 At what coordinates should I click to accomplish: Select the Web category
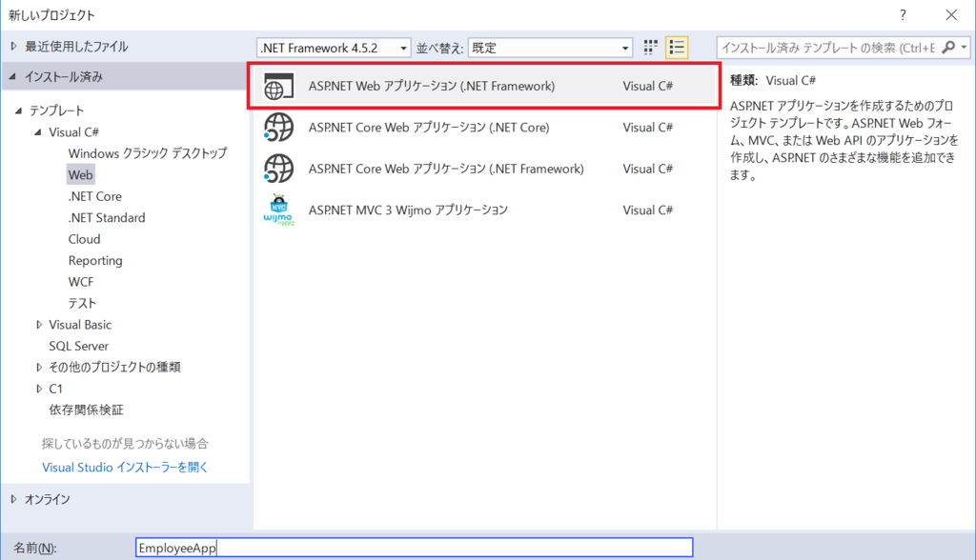click(x=80, y=175)
